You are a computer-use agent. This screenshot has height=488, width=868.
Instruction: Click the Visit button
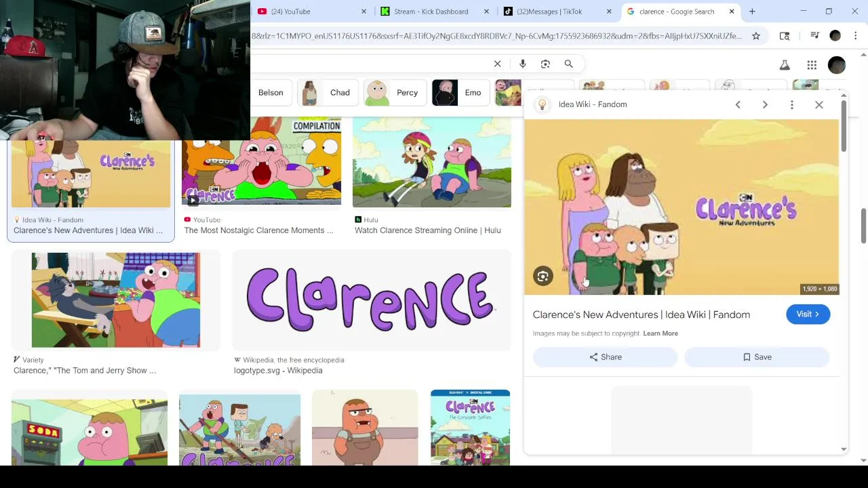[808, 314]
